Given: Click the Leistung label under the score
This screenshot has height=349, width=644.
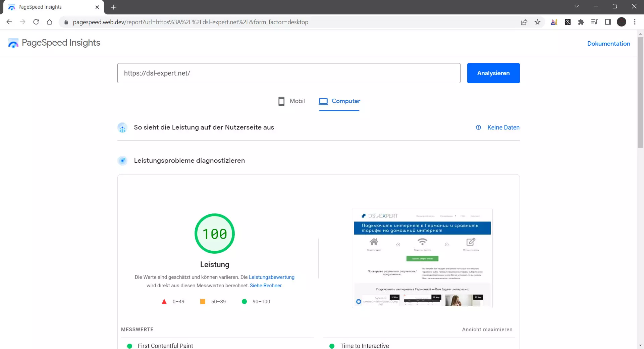Looking at the screenshot, I should [x=215, y=264].
